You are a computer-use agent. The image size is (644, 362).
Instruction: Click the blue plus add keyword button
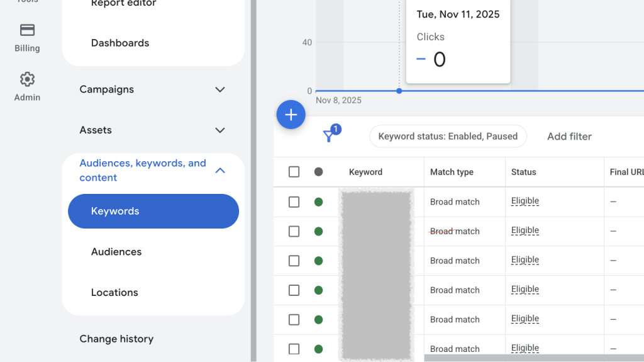coord(291,115)
